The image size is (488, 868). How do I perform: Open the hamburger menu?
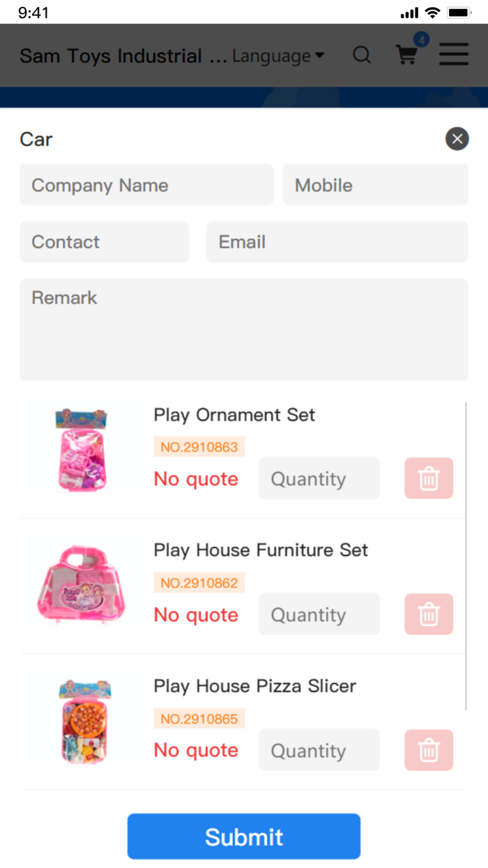[454, 54]
